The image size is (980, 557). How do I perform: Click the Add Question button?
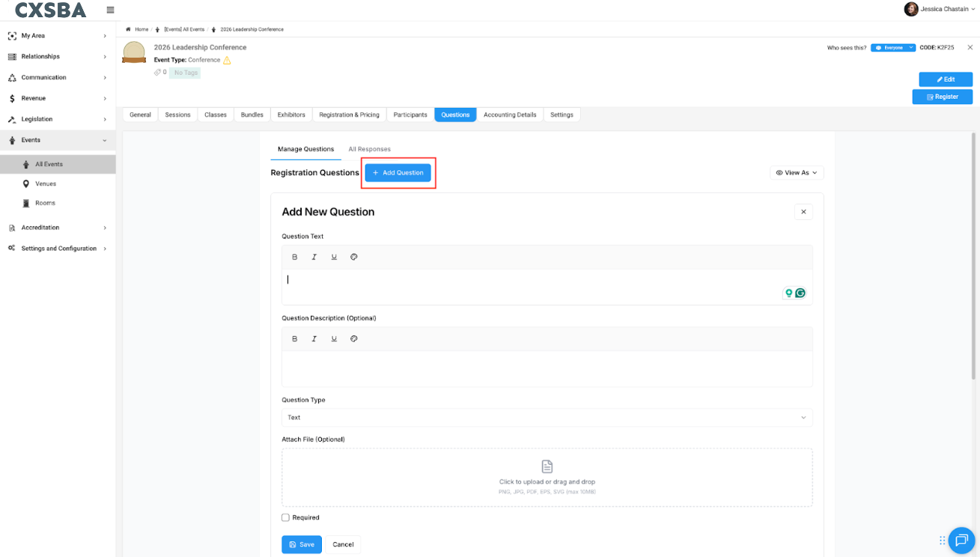398,172
